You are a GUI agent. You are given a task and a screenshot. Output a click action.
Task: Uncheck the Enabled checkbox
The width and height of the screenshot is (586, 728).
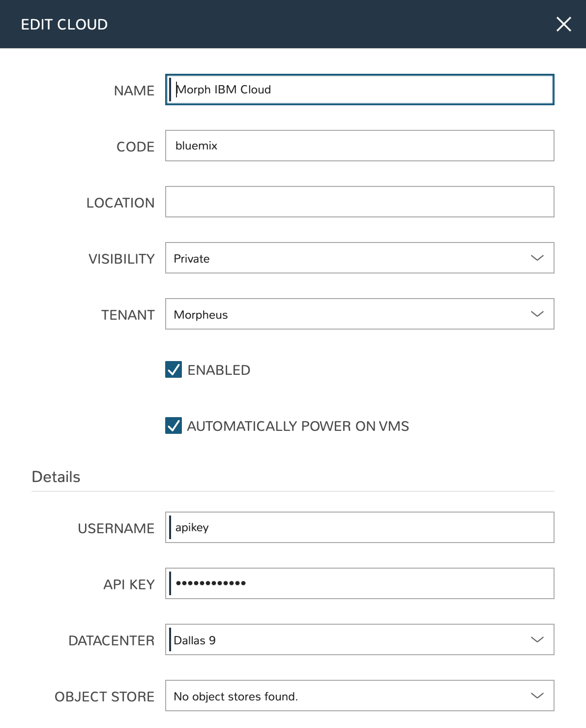point(174,369)
